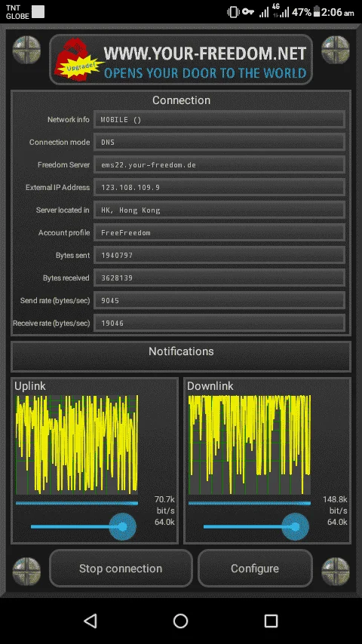This screenshot has width=362, height=644.
Task: Open the Configure screen
Action: click(x=255, y=569)
